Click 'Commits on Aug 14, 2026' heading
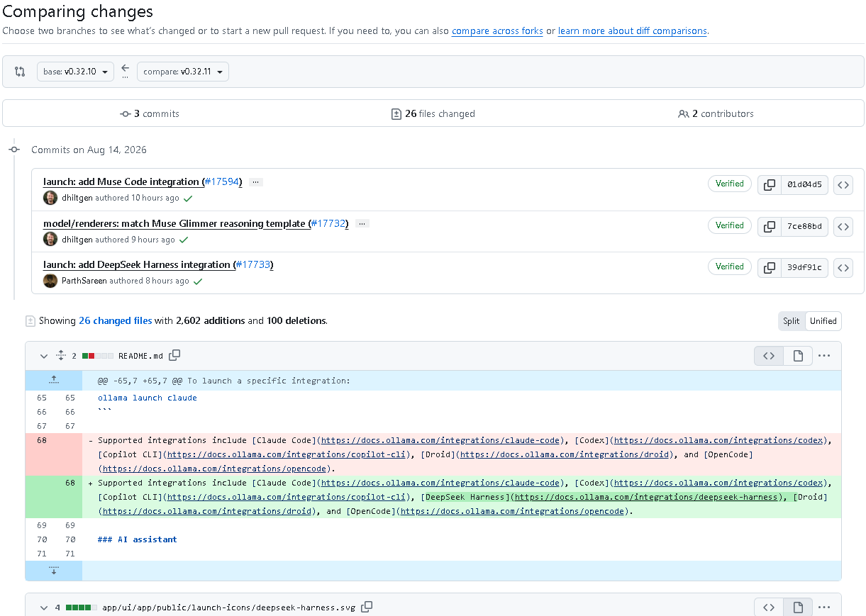 click(x=89, y=150)
